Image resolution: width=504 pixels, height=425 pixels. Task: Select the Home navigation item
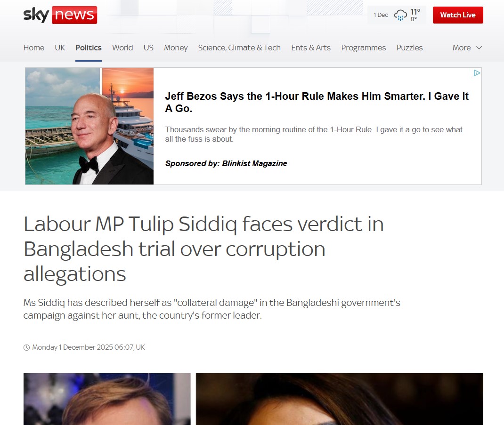click(34, 48)
